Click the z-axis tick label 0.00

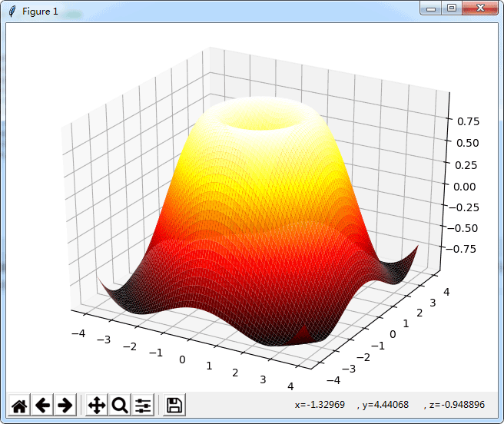click(x=465, y=187)
